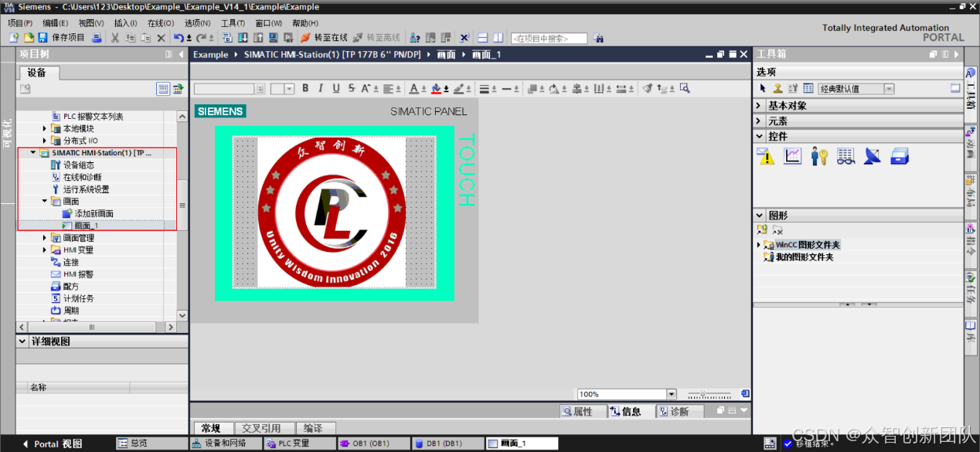Screen dimensions: 980x452
Task: Open the 编辑(E) menu
Action: (55, 23)
